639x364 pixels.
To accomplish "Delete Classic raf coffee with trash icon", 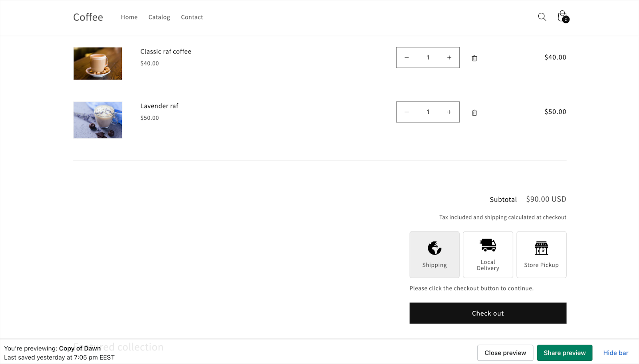I will click(474, 58).
